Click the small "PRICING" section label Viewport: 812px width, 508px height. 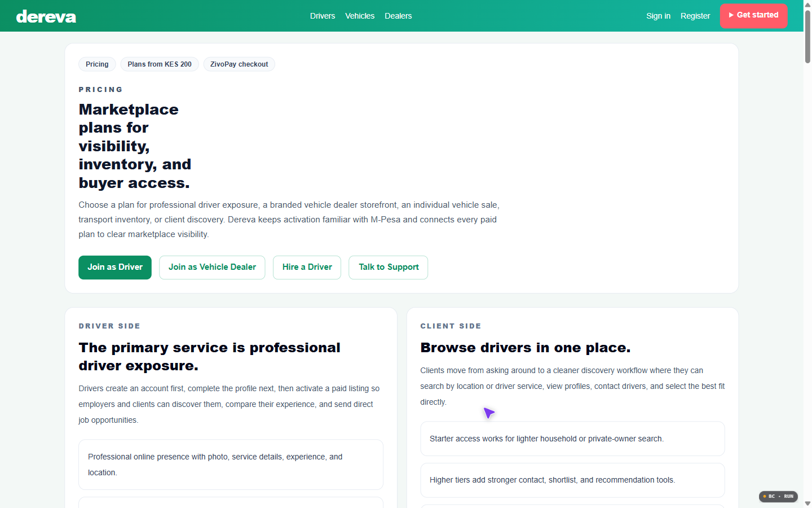click(x=100, y=90)
